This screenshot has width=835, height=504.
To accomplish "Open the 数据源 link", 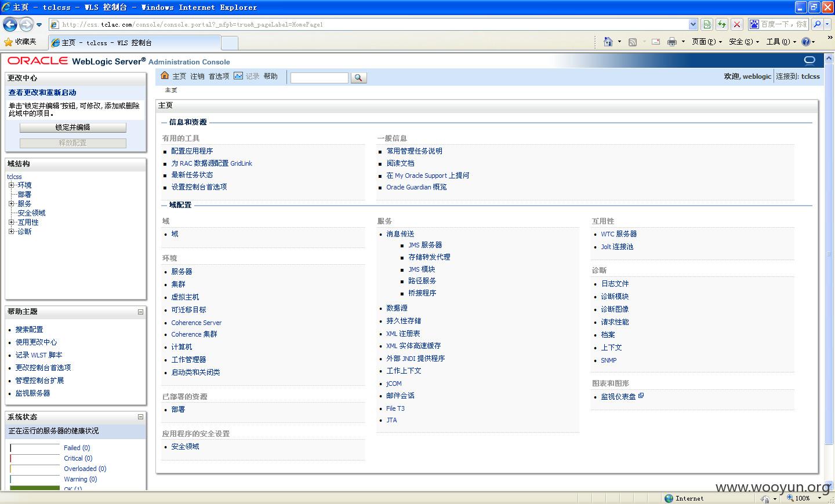I will [x=397, y=308].
